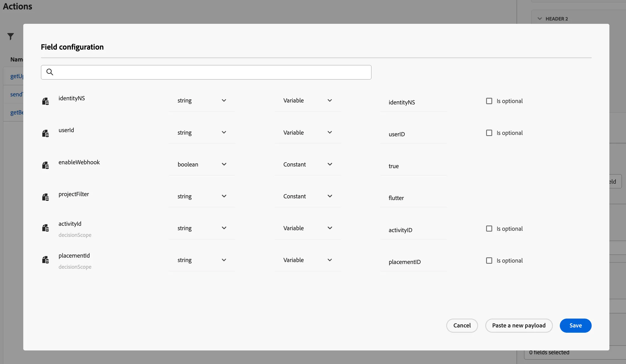The height and width of the screenshot is (364, 626).
Task: Edit the placementID value field
Action: [414, 262]
